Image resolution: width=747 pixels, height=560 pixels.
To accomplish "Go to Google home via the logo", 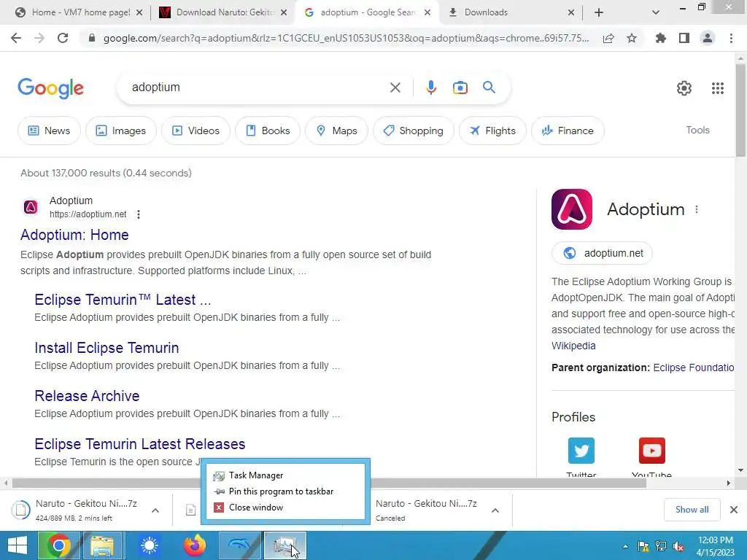I will click(50, 88).
